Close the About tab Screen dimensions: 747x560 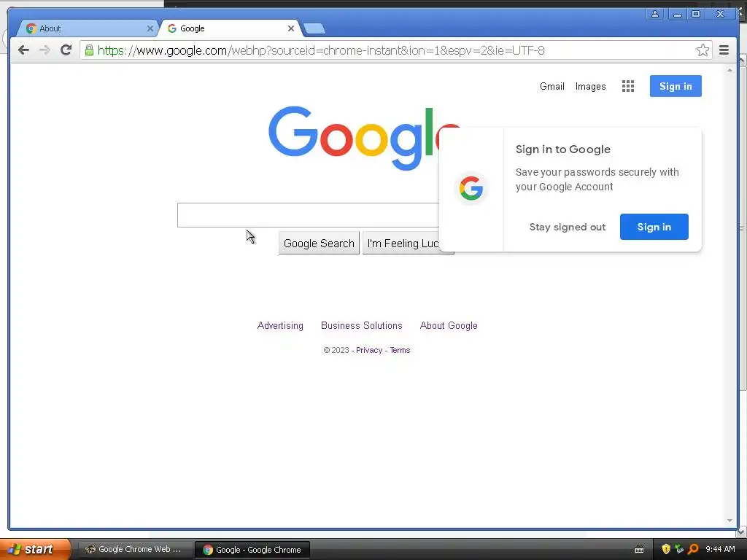point(150,28)
